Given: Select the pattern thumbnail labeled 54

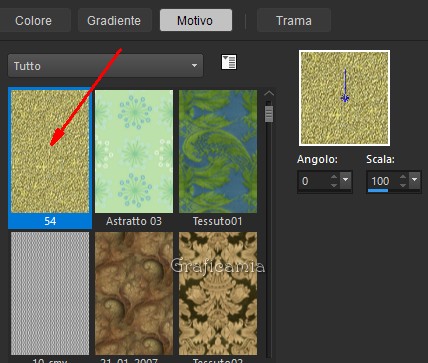Looking at the screenshot, I should pos(50,151).
